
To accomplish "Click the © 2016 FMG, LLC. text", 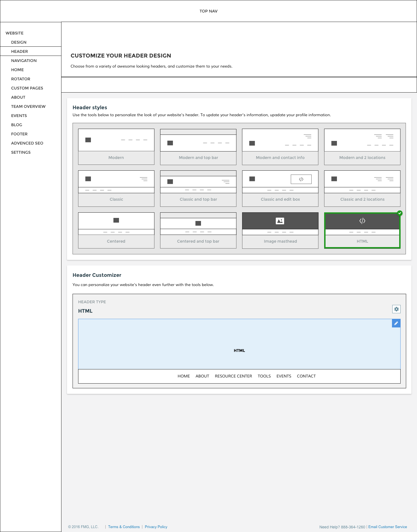I will tap(83, 527).
